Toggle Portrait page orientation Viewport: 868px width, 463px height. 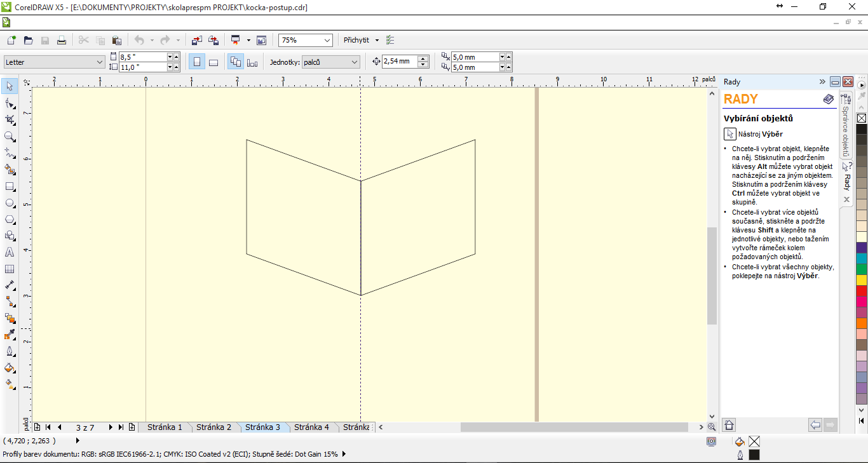point(197,62)
